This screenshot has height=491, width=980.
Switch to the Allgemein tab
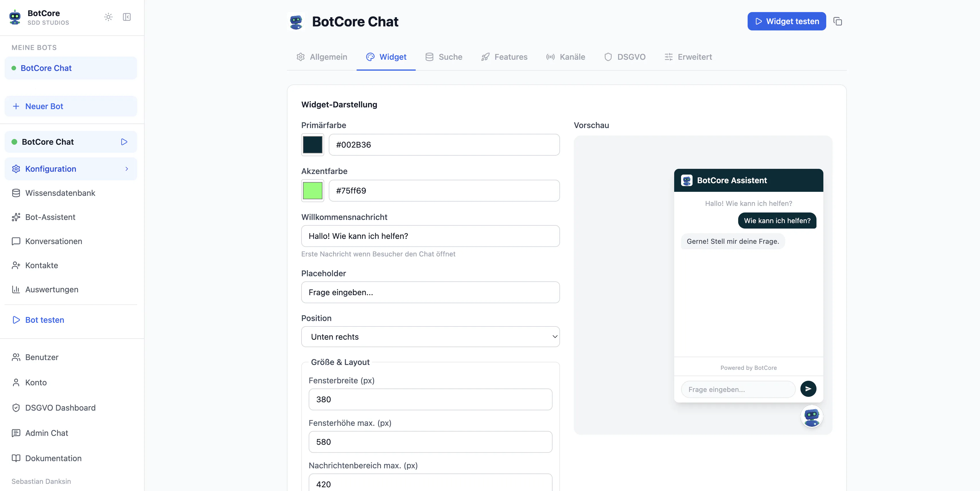tap(322, 57)
